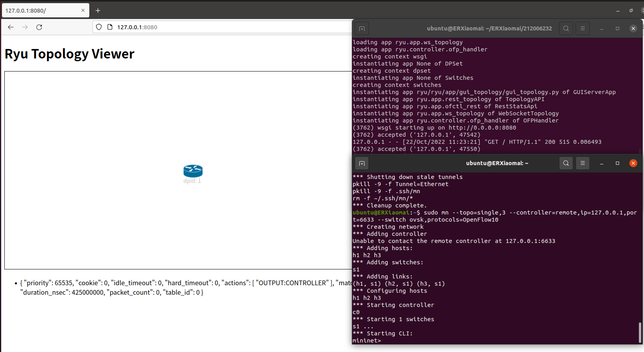Go back with the browser back arrow
Screen dimensions: 644x352
coord(11,27)
